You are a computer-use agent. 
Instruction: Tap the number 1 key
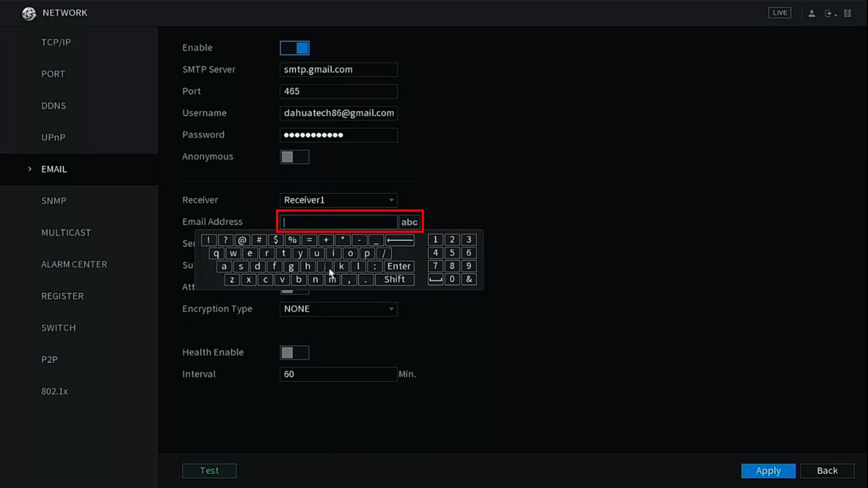[436, 240]
